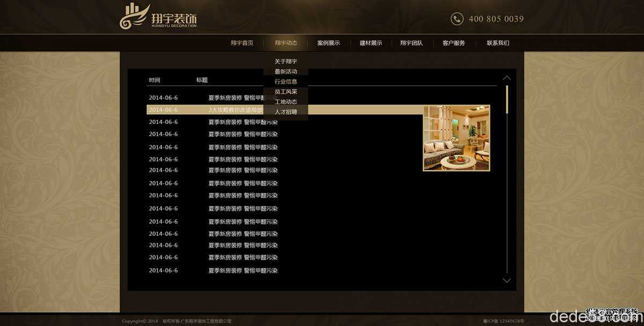Choose 关于翔宇 from the dropdown
The height and width of the screenshot is (326, 644).
tap(286, 62)
